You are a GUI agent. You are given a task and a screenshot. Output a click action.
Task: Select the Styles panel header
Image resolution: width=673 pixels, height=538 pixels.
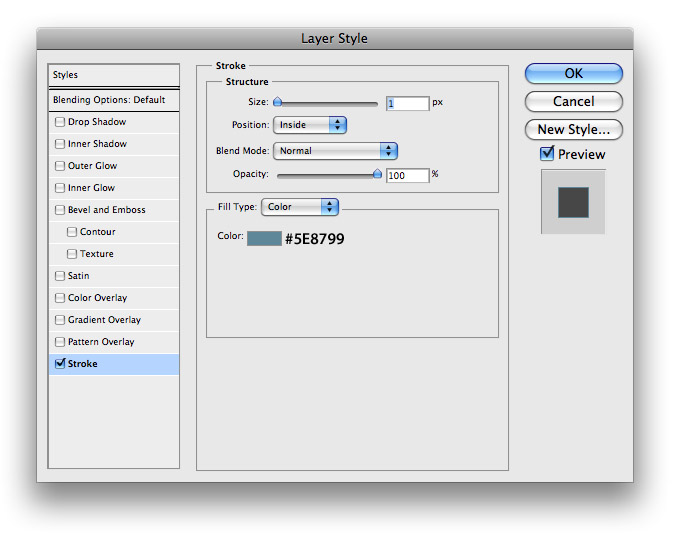[x=114, y=75]
